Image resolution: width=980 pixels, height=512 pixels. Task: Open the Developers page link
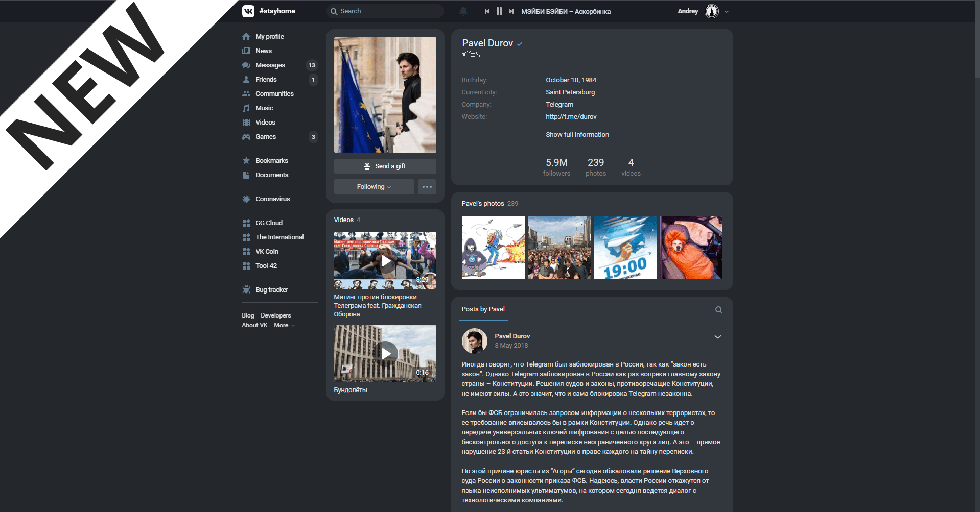click(x=275, y=315)
